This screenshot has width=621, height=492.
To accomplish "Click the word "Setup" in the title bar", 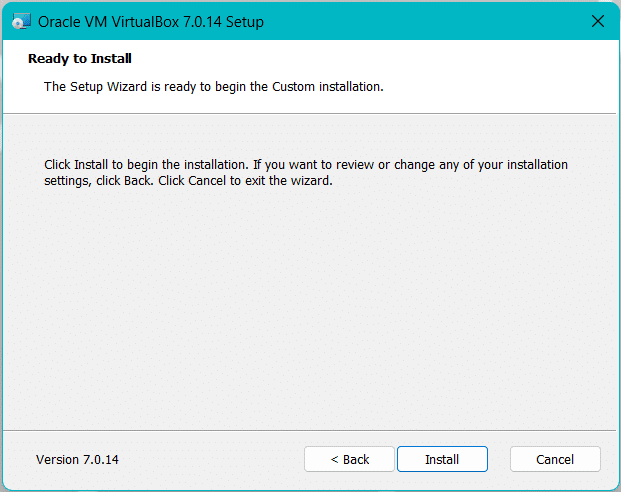I will pyautogui.click(x=245, y=21).
